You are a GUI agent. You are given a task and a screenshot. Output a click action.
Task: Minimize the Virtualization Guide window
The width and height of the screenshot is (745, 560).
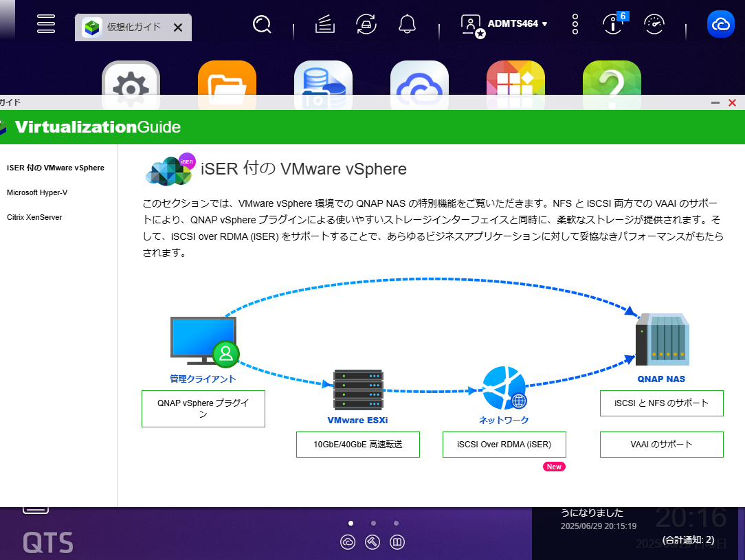click(x=715, y=102)
